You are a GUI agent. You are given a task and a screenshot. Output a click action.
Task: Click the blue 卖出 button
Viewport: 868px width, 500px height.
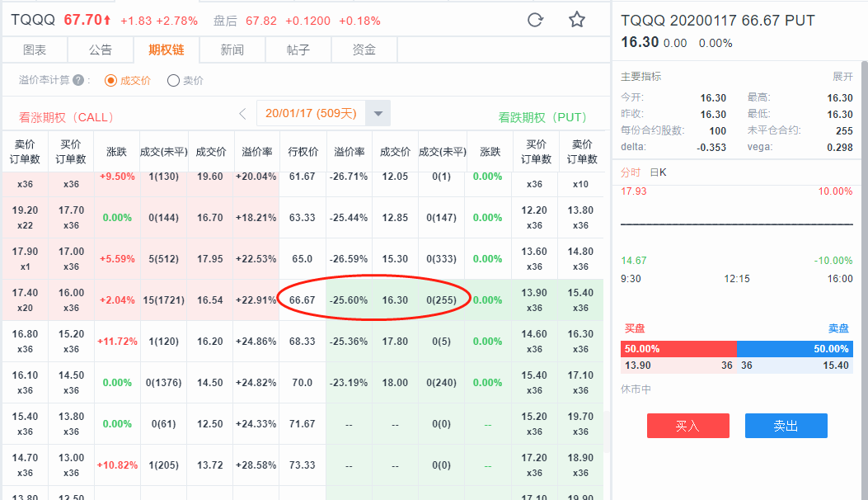click(786, 426)
